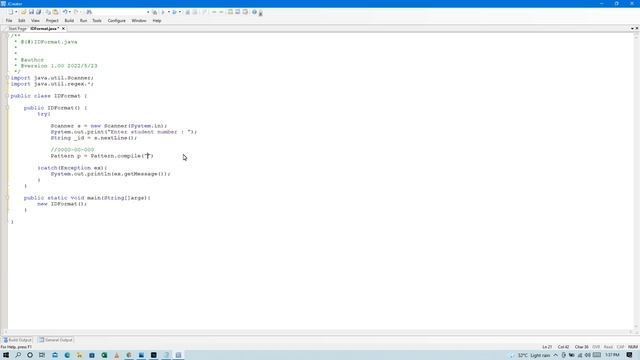
Task: Open the New file dropdown arrow
Action: 16,12
